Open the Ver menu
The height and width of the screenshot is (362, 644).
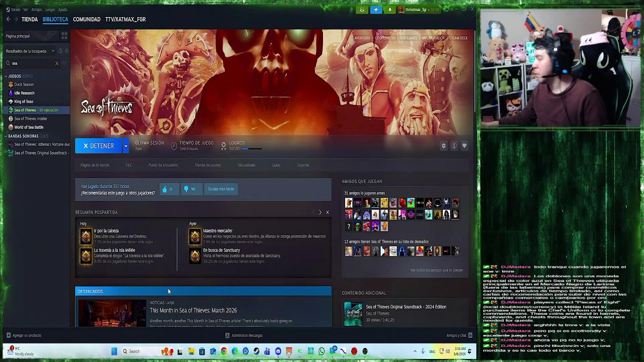point(26,10)
